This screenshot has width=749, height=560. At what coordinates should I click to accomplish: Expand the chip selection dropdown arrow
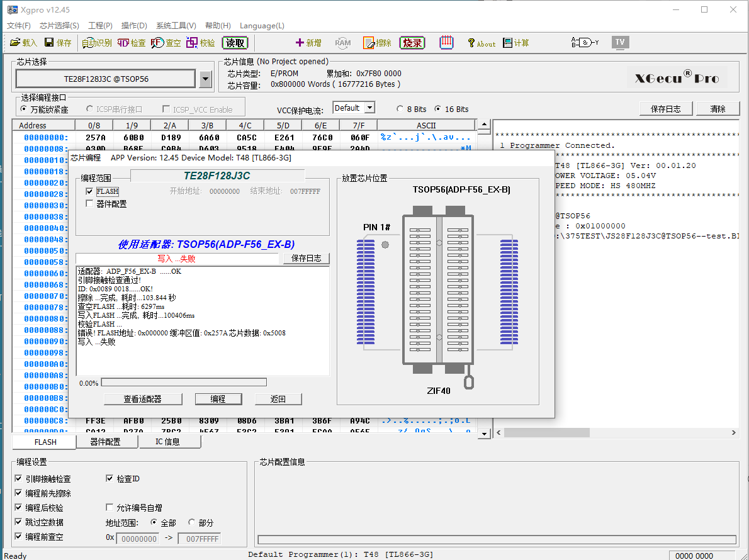pyautogui.click(x=205, y=79)
